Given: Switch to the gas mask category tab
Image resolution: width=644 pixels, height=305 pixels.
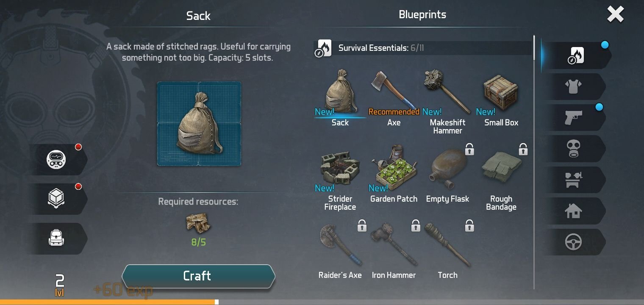Looking at the screenshot, I should pyautogui.click(x=573, y=149).
